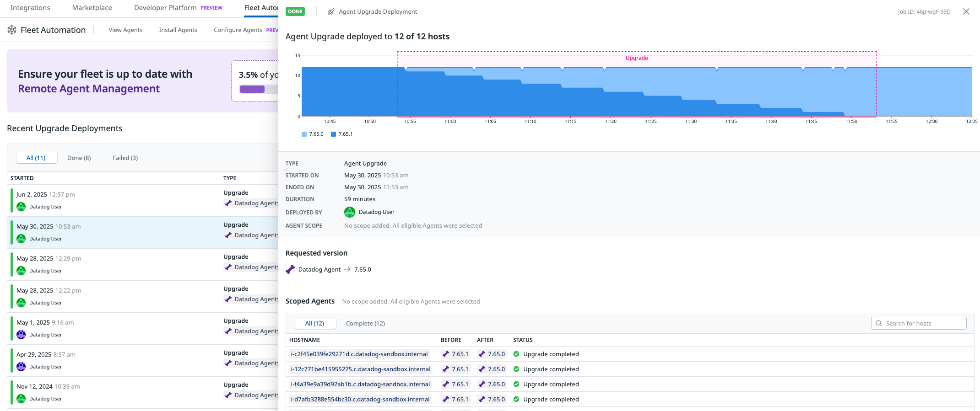The height and width of the screenshot is (411, 980).
Task: Click the AFTER column header
Action: click(x=485, y=340)
